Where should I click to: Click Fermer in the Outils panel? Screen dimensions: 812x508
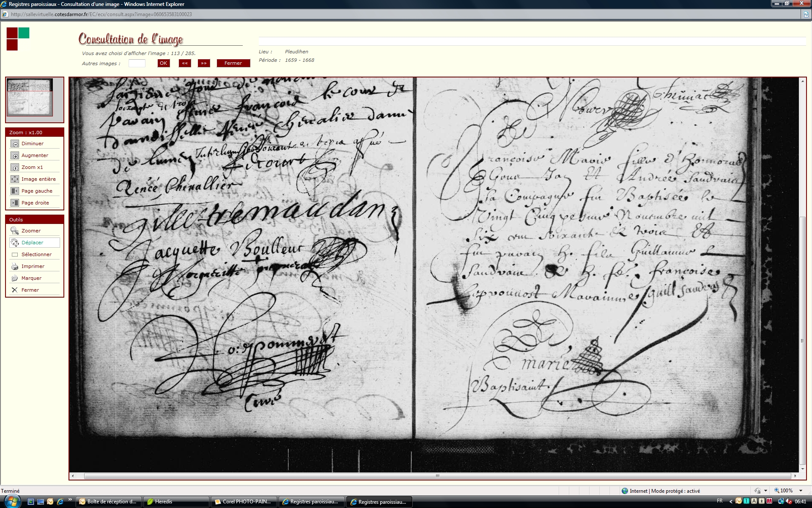pyautogui.click(x=15, y=290)
